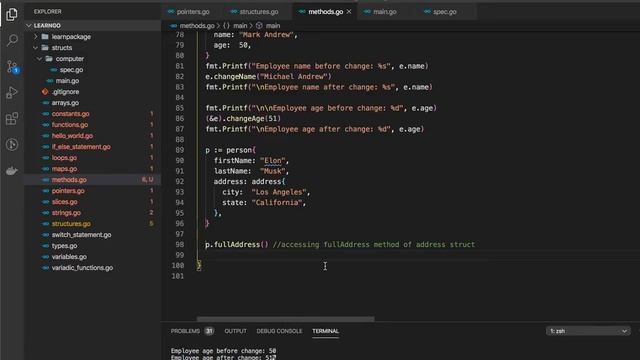
Task: Open main.go under structs folder
Action: pos(67,81)
